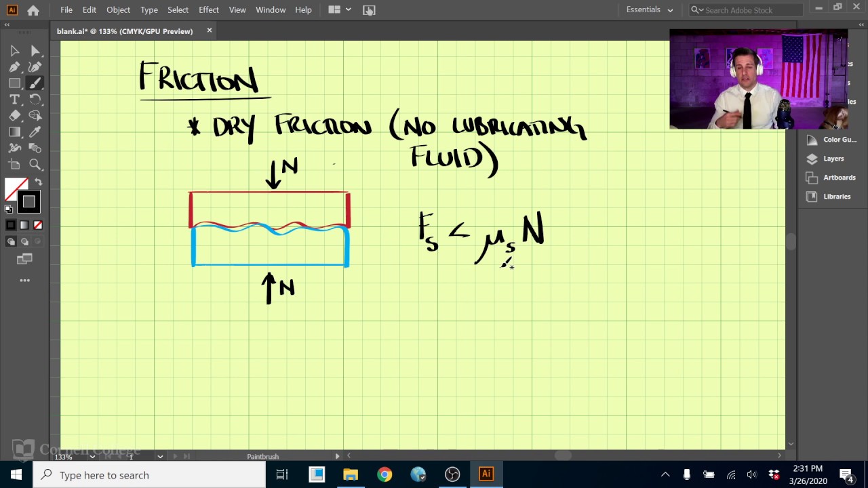Click the Search Adobe Stock field
Viewport: 868px width, 488px height.
(746, 10)
